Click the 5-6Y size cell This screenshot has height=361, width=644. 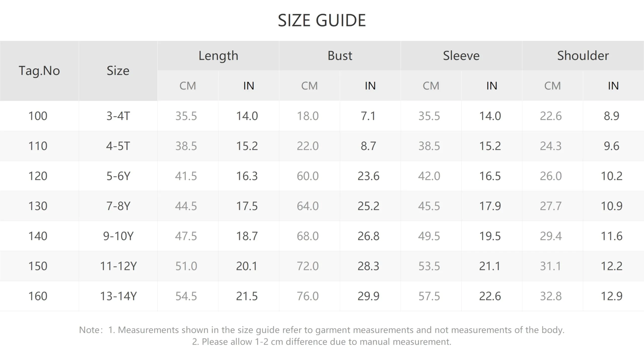118,176
